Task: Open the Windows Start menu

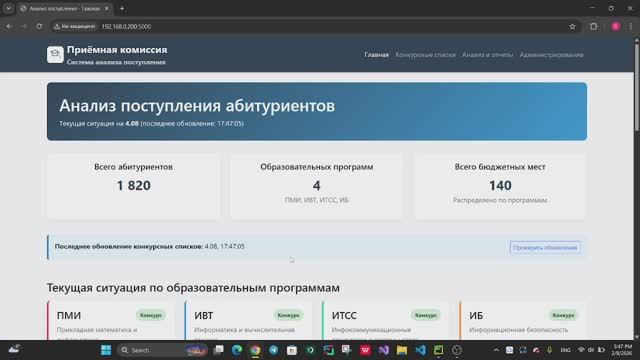Action: coord(106,350)
